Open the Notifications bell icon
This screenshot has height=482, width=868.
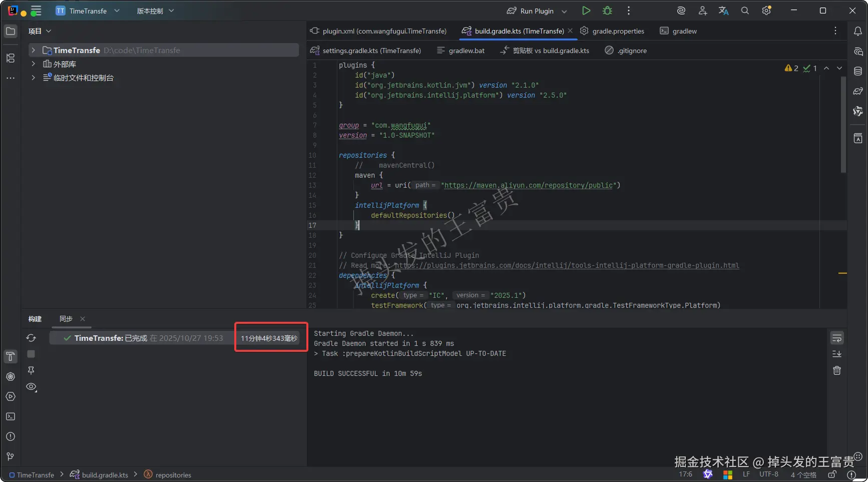pyautogui.click(x=857, y=31)
